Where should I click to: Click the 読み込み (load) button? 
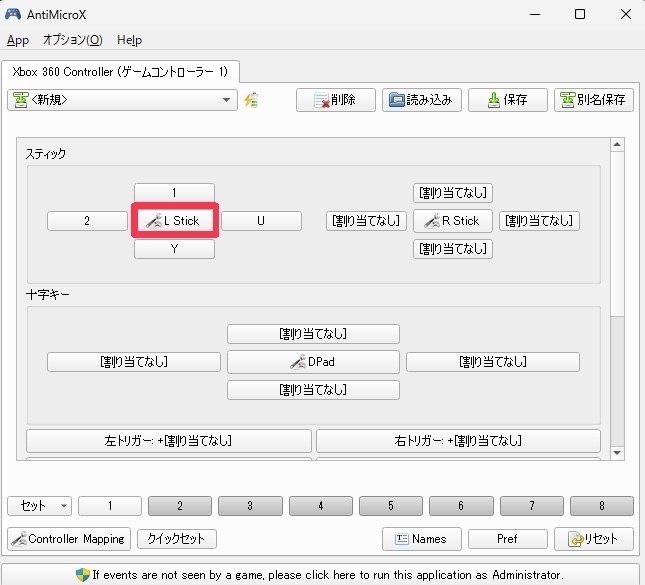tap(422, 100)
